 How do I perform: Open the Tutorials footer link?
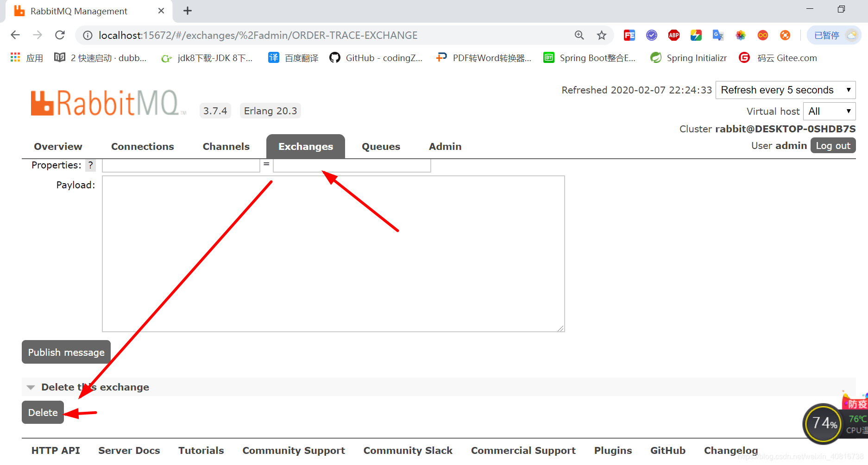pyautogui.click(x=201, y=450)
